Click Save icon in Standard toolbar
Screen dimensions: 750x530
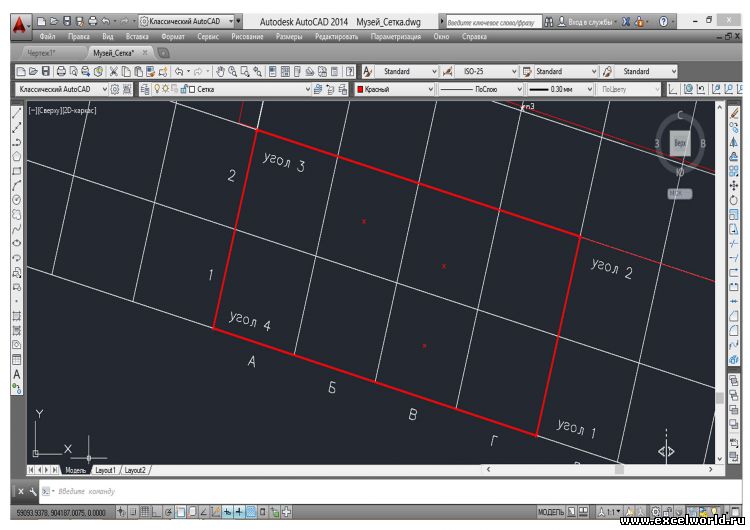pos(45,72)
